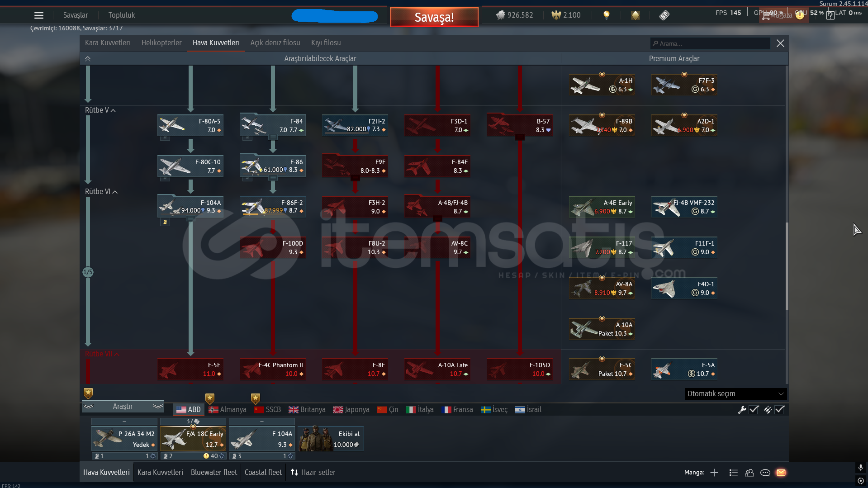This screenshot has width=868, height=488.
Task: Click the Araştır research button
Action: (123, 407)
